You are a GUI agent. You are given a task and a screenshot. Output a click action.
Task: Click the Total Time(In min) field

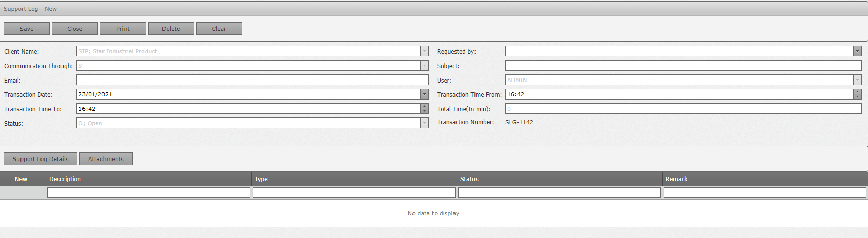684,109
